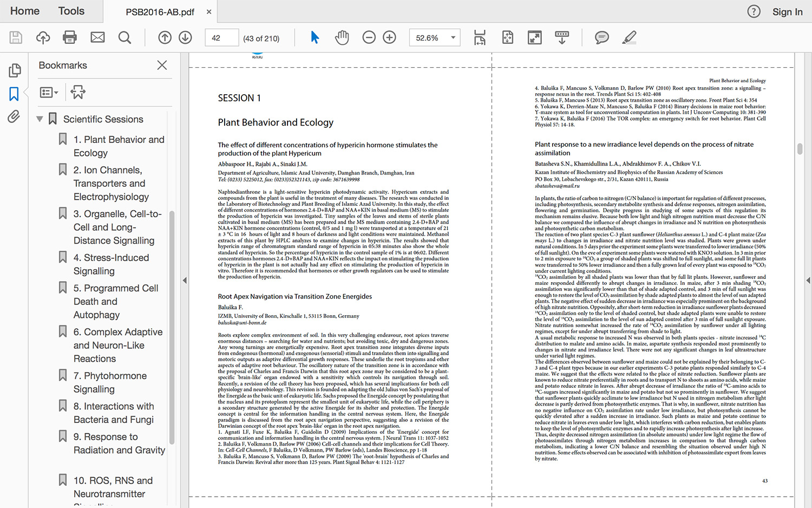
Task: Click the Bookmarks panel scrollbar
Action: tap(172, 328)
